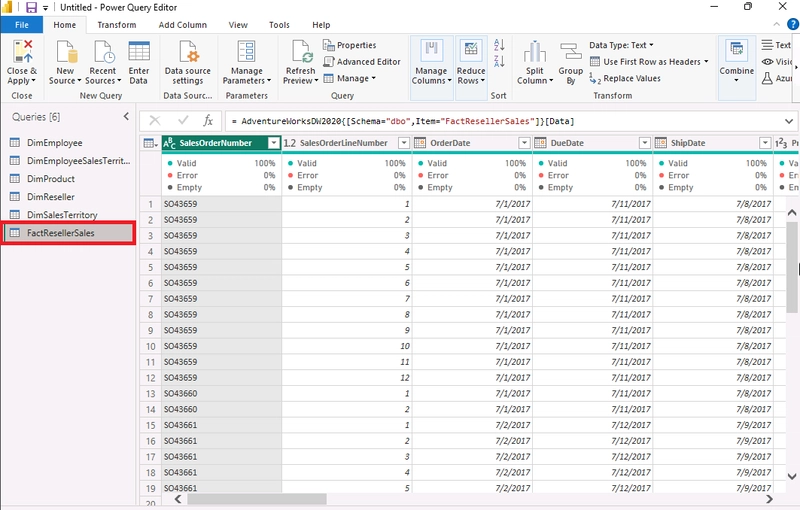
Task: Switch to the Transform tab
Action: 117,24
